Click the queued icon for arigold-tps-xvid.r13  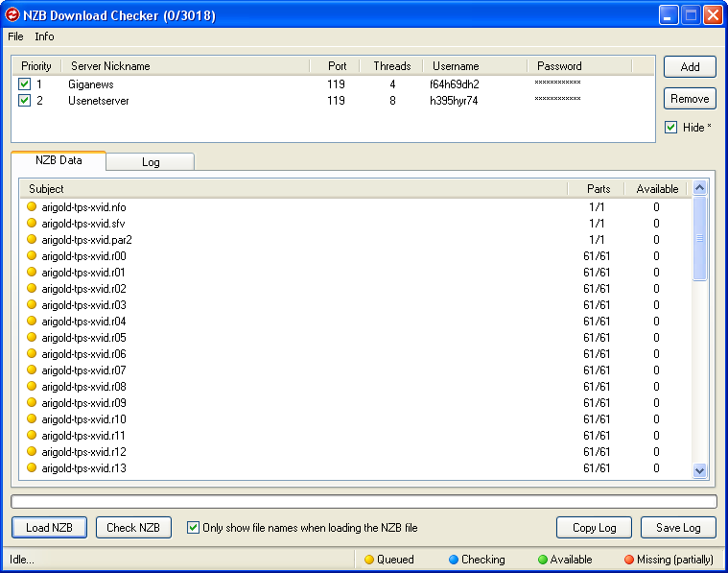[x=32, y=467]
